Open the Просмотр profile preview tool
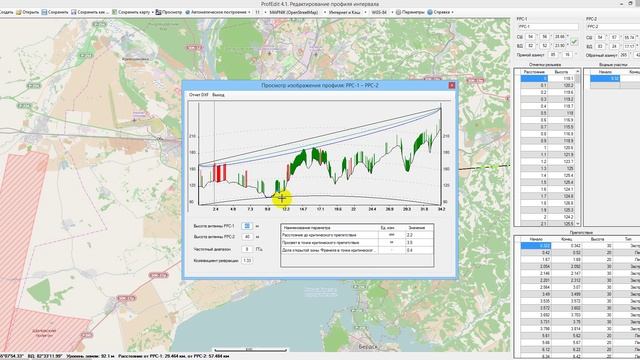 coord(169,12)
